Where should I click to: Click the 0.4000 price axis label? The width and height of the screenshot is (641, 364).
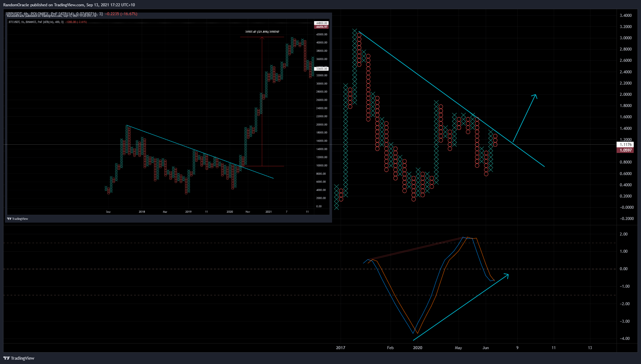click(625, 185)
